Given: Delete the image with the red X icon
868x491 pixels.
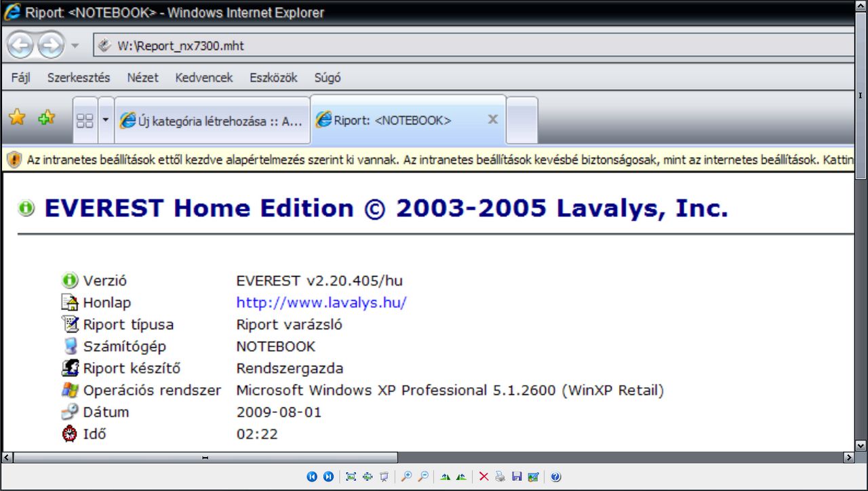Looking at the screenshot, I should (x=484, y=477).
